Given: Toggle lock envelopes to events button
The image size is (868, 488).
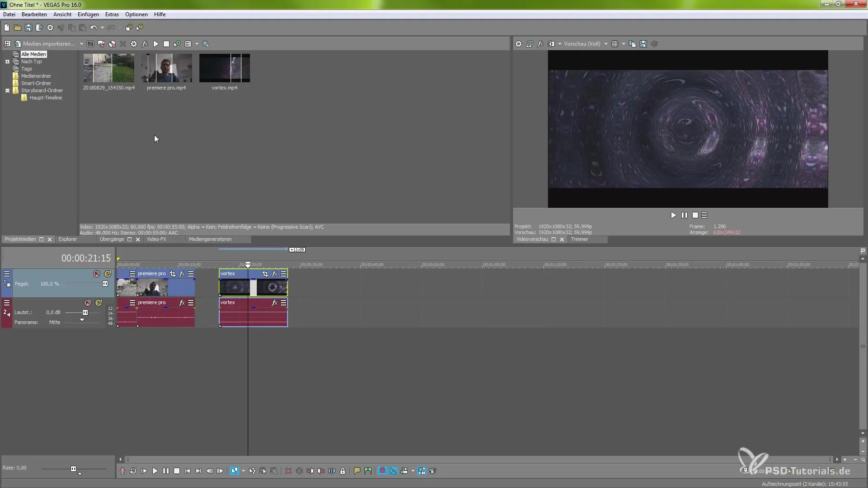Looking at the screenshot, I should pyautogui.click(x=422, y=471).
